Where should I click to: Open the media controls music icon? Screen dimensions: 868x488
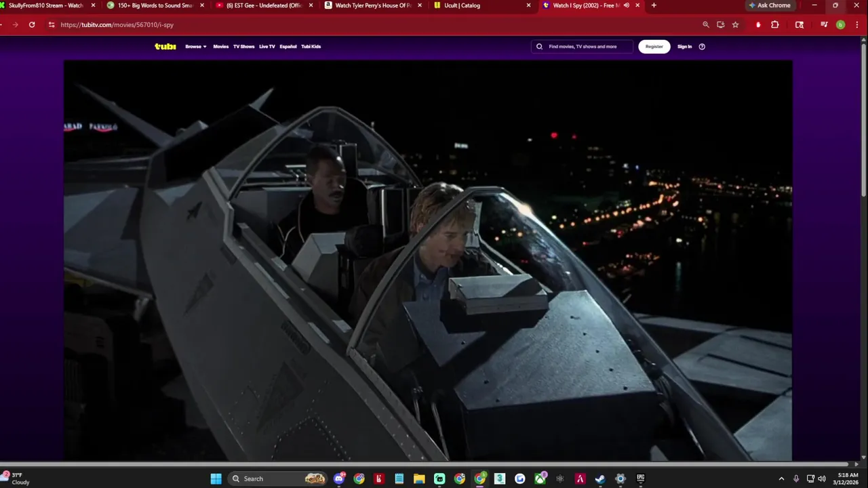pos(824,24)
